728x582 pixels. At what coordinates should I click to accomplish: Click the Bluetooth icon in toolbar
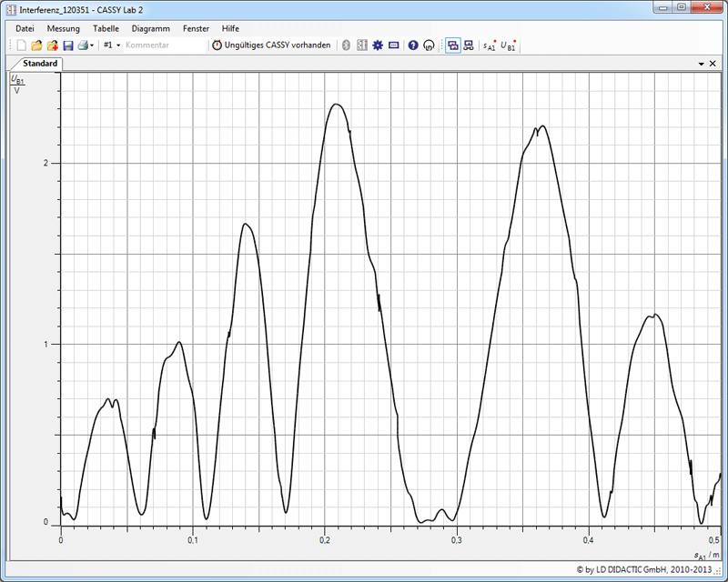point(346,45)
